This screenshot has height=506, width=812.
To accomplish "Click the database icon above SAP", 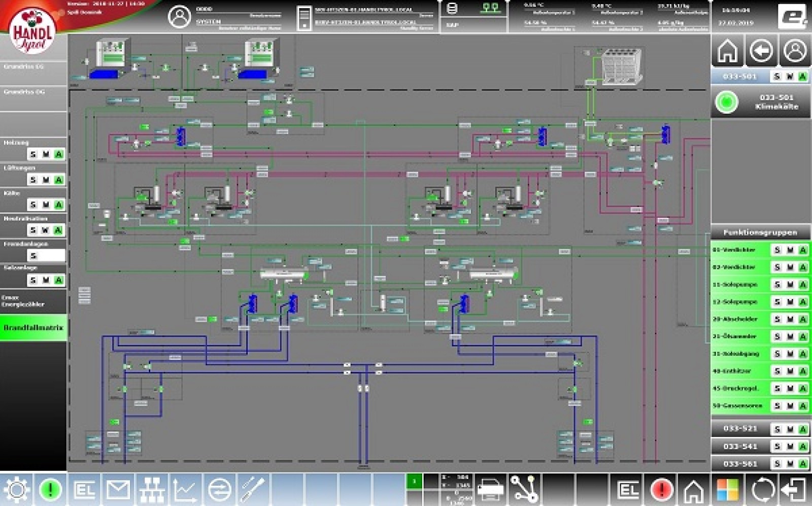I will (452, 8).
